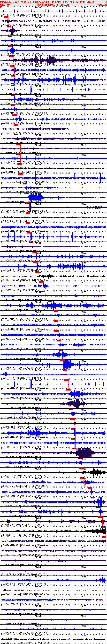The width and height of the screenshot is (107, 644).
Task: Click the CN.OZB EHZ trace label
Action: [x=24, y=221]
